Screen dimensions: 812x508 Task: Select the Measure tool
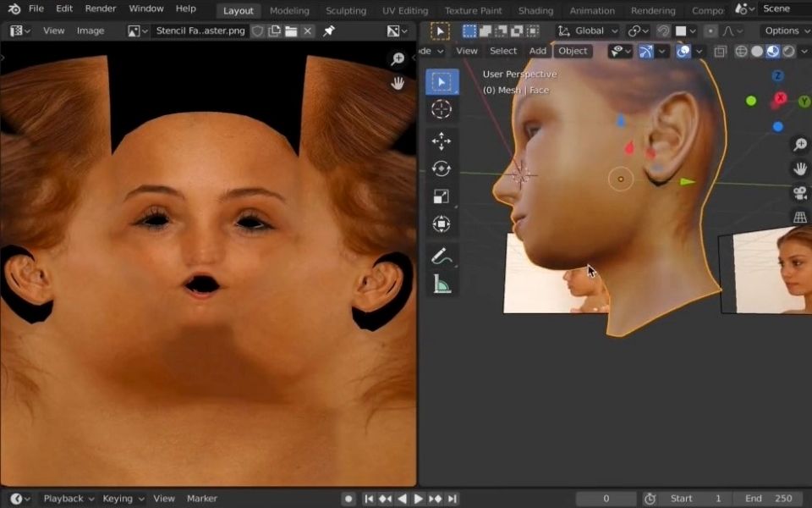point(441,284)
